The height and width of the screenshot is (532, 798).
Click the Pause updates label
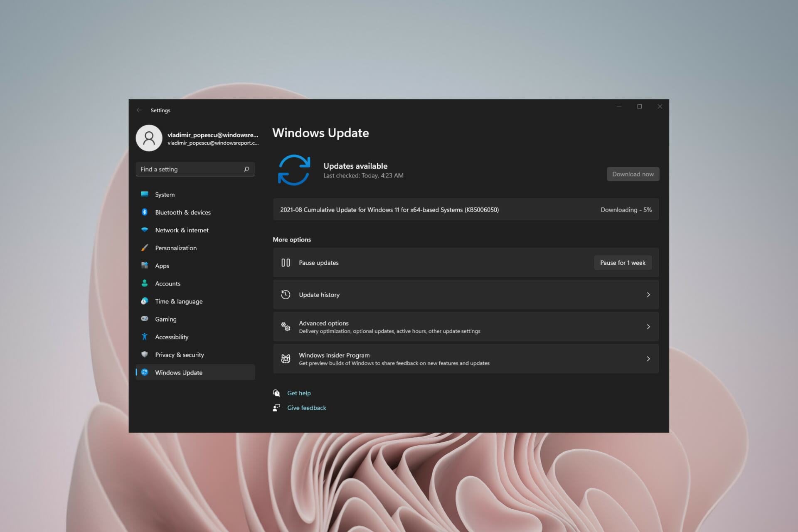tap(319, 263)
